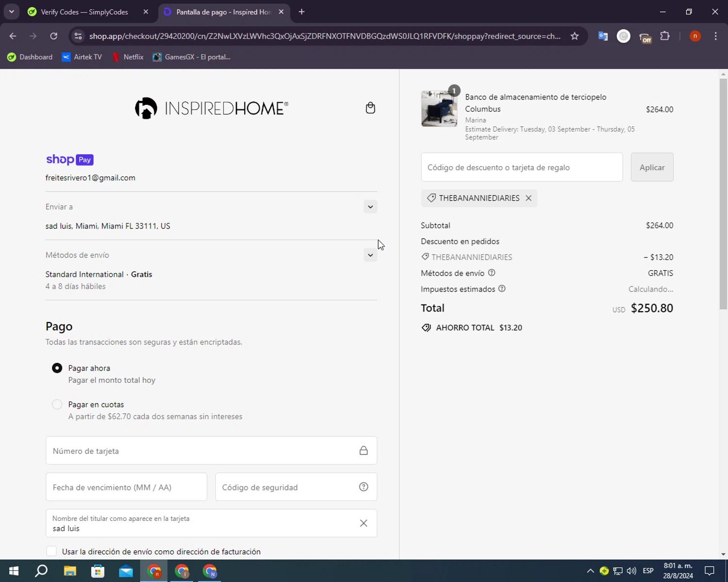Clear the cardholder name field
728x582 pixels.
pos(364,523)
